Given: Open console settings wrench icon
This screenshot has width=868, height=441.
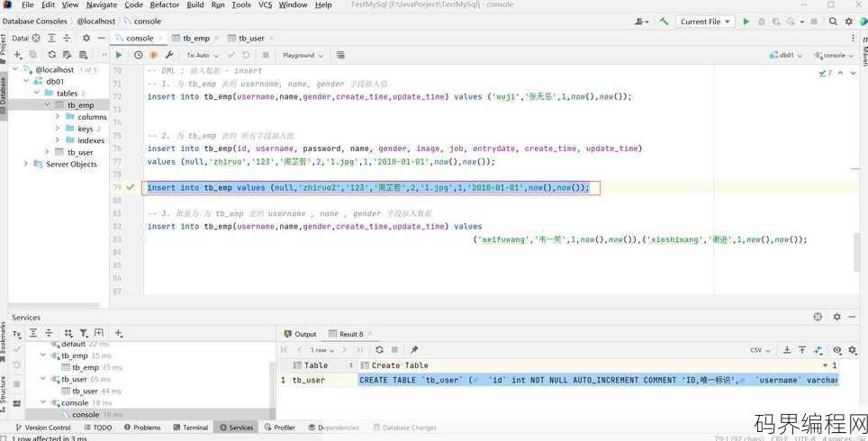Looking at the screenshot, I should (169, 55).
